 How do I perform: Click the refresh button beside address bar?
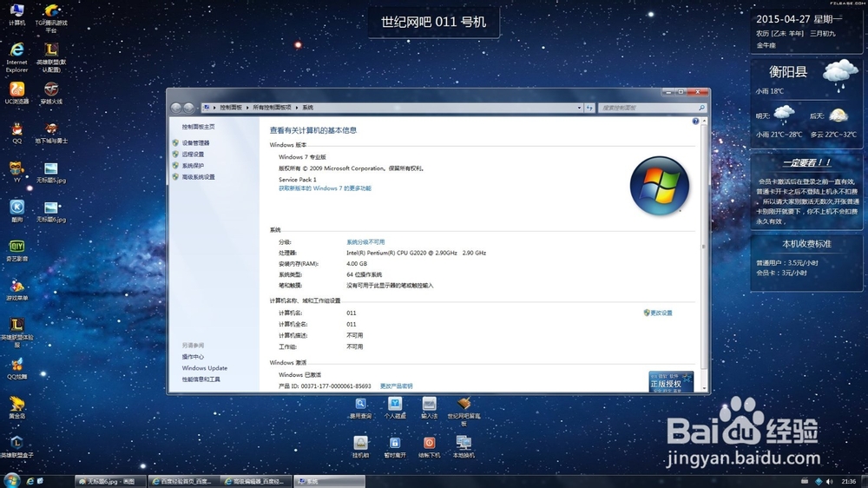coord(589,108)
